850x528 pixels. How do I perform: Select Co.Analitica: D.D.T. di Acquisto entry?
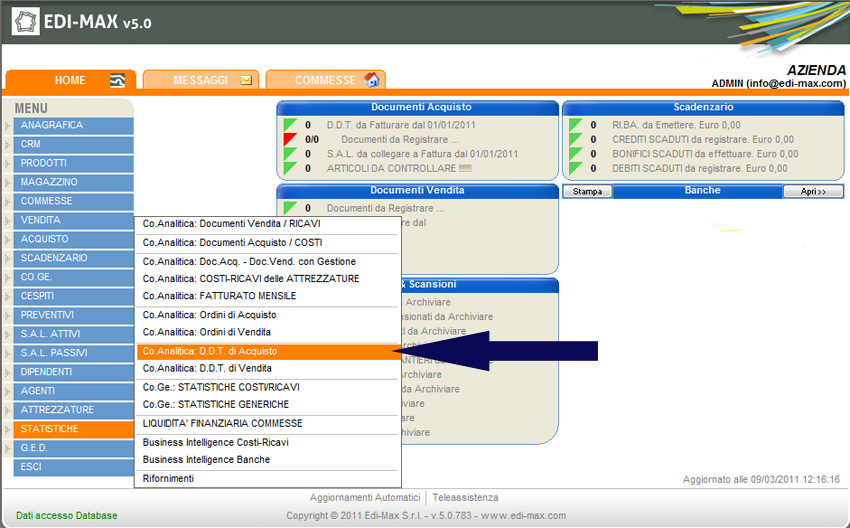210,352
